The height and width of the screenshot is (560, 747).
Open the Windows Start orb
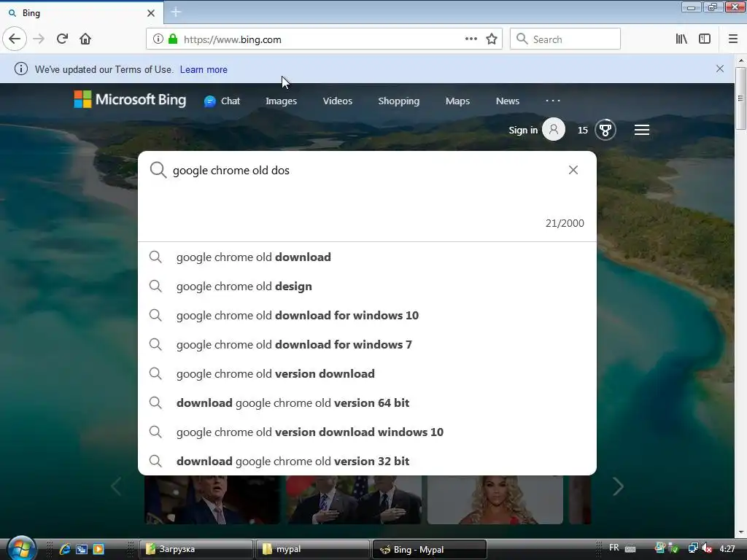pos(21,548)
